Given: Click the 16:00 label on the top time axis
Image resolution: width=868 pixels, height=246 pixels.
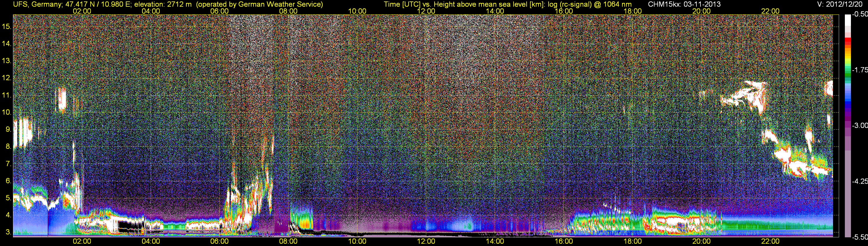Looking at the screenshot, I should pyautogui.click(x=564, y=11).
